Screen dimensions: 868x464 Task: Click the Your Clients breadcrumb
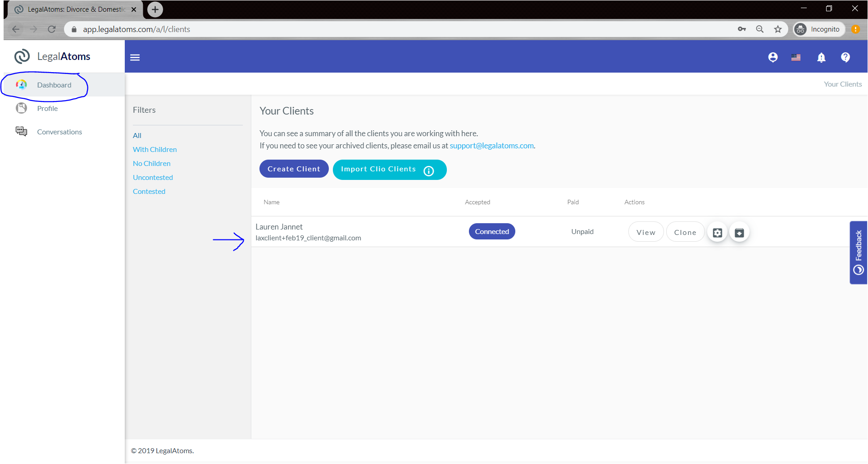click(x=842, y=84)
